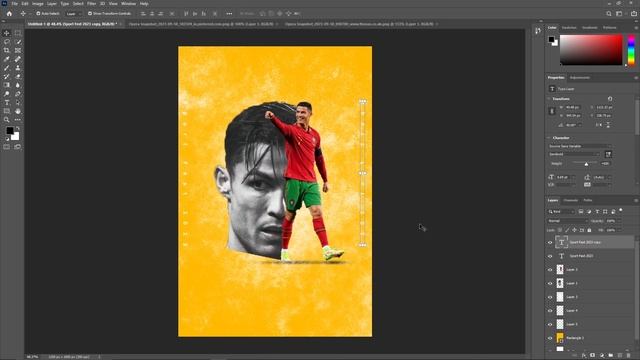Open the Search icon at top right

609,13
